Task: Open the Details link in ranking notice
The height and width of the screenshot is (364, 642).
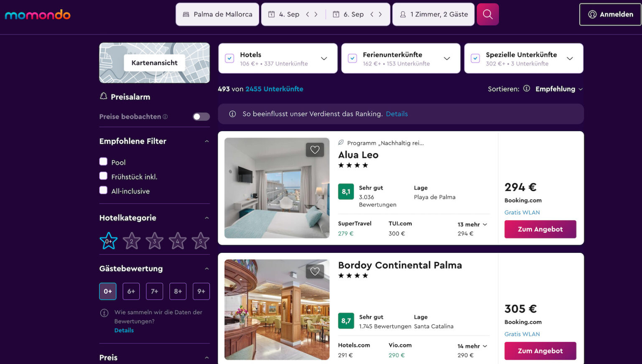Action: coord(396,114)
